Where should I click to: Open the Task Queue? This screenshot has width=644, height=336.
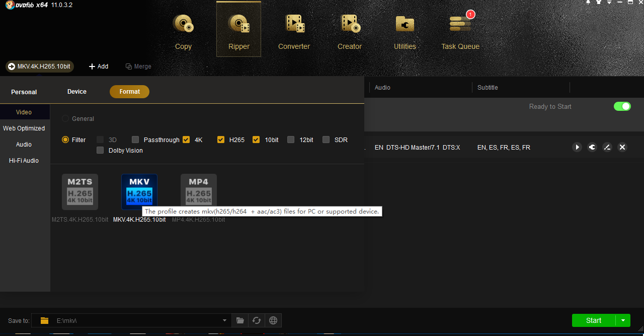[x=460, y=31]
